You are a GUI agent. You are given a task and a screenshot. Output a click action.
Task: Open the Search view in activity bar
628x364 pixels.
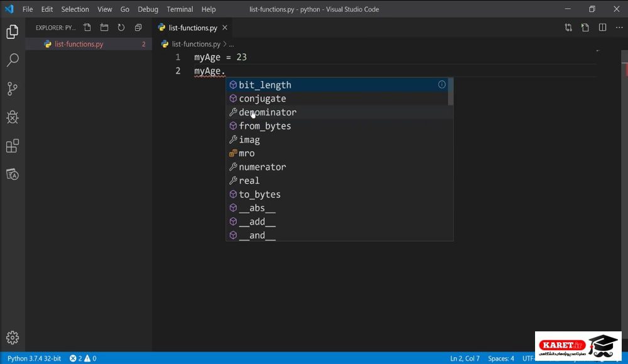click(13, 60)
